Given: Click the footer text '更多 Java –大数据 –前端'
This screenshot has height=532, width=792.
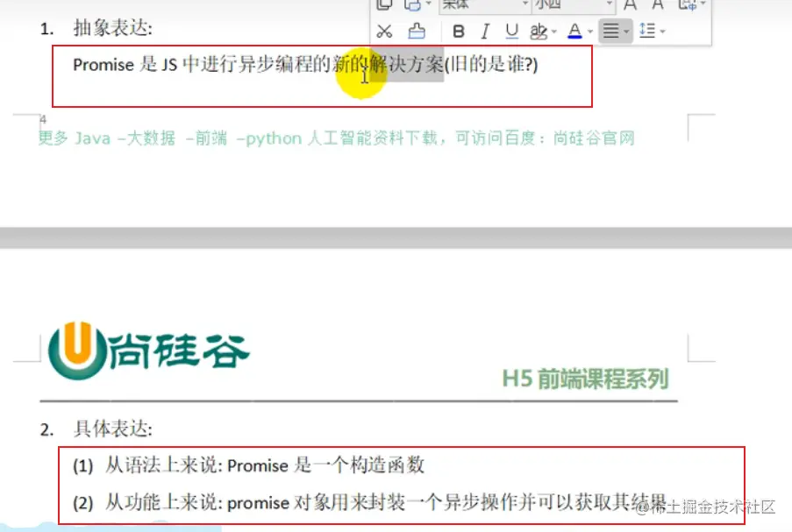Looking at the screenshot, I should click(x=132, y=138).
